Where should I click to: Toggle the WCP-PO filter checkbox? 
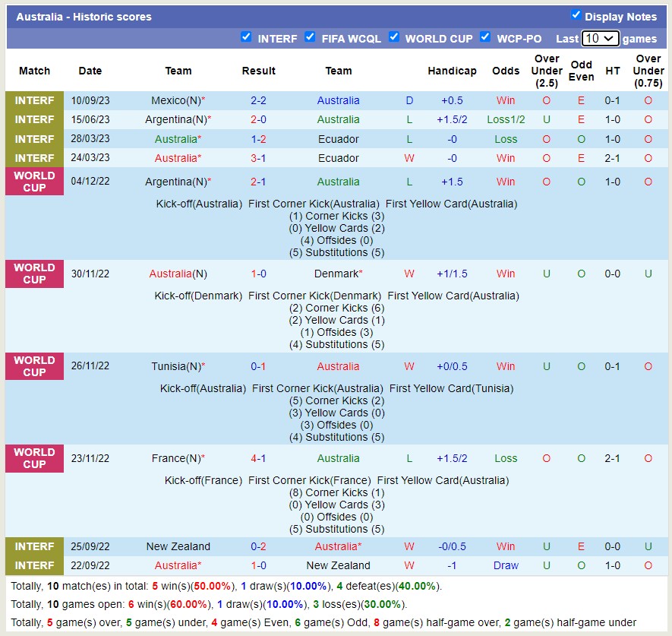coord(485,36)
